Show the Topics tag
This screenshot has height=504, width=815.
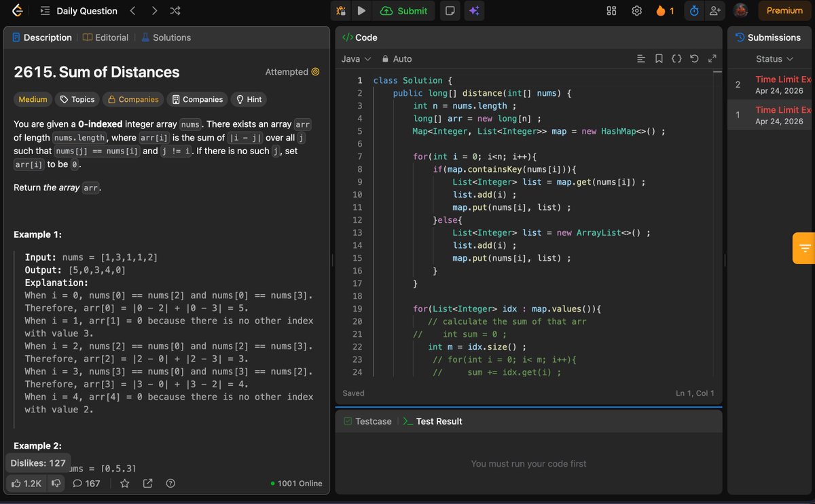[77, 99]
